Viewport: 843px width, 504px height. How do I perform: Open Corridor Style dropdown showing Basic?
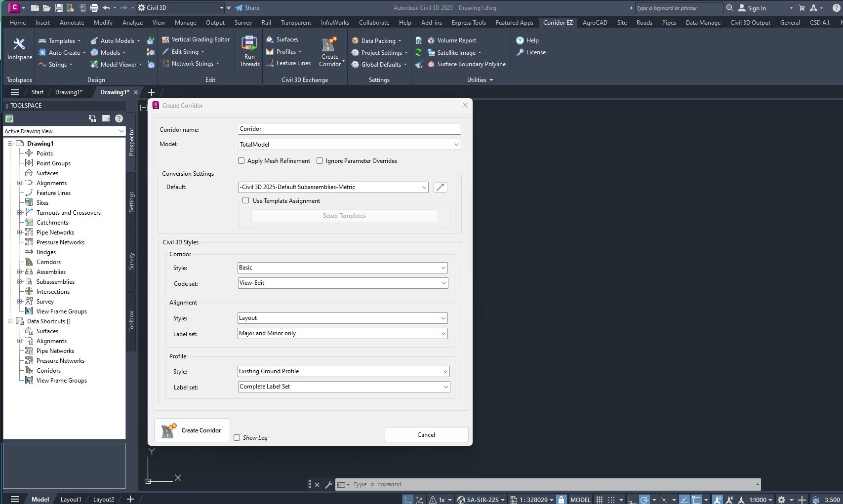(x=343, y=268)
